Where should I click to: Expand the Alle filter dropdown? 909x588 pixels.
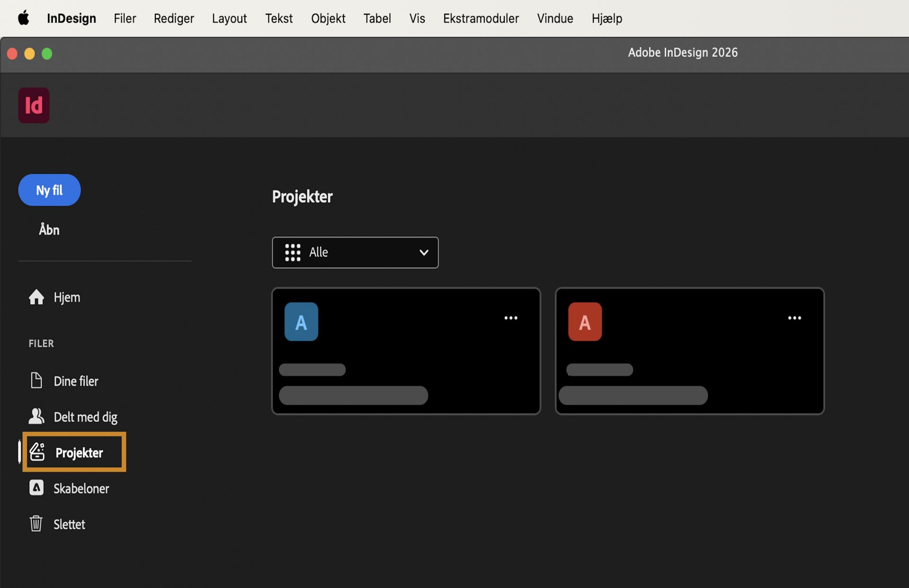tap(423, 252)
